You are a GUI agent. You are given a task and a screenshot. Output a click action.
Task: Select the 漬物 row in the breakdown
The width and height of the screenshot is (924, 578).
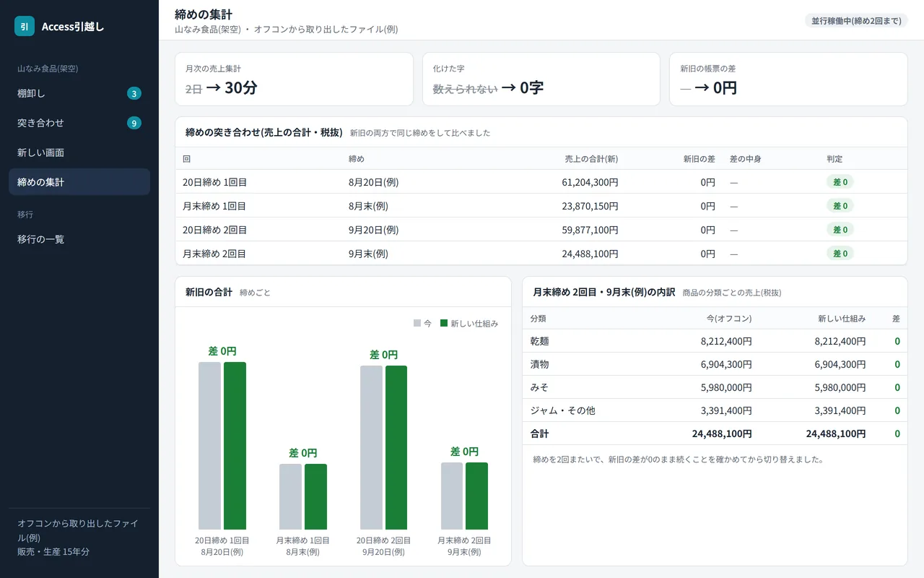715,364
